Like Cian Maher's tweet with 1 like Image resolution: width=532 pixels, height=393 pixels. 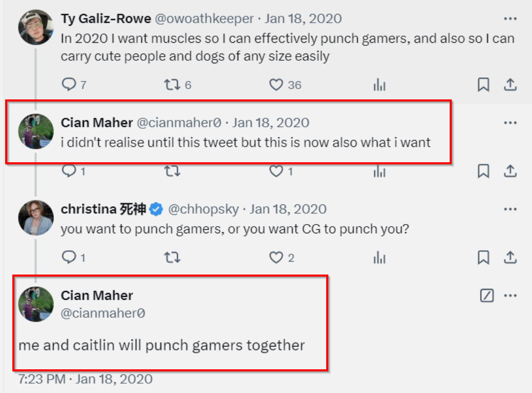tap(277, 171)
